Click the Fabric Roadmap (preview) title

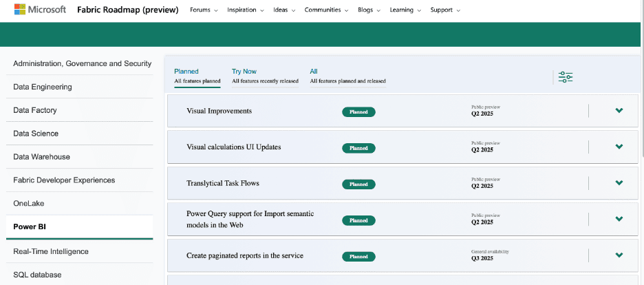point(128,10)
